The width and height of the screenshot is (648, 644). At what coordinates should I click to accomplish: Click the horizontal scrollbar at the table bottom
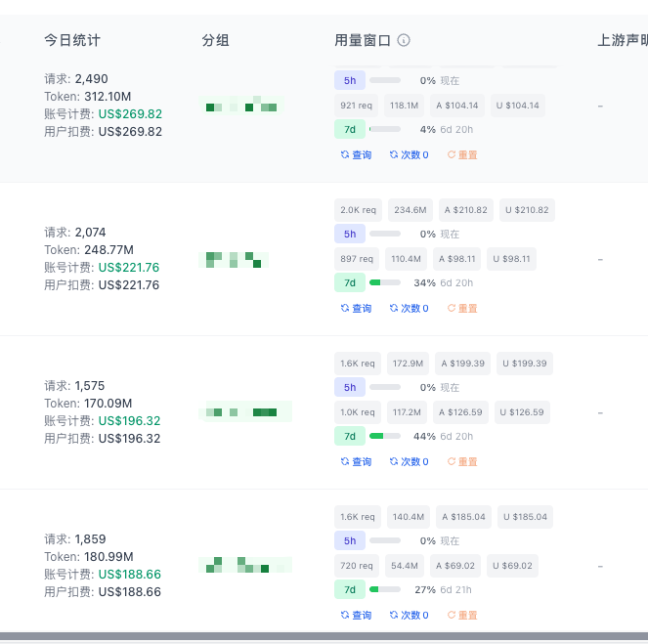[x=324, y=636]
